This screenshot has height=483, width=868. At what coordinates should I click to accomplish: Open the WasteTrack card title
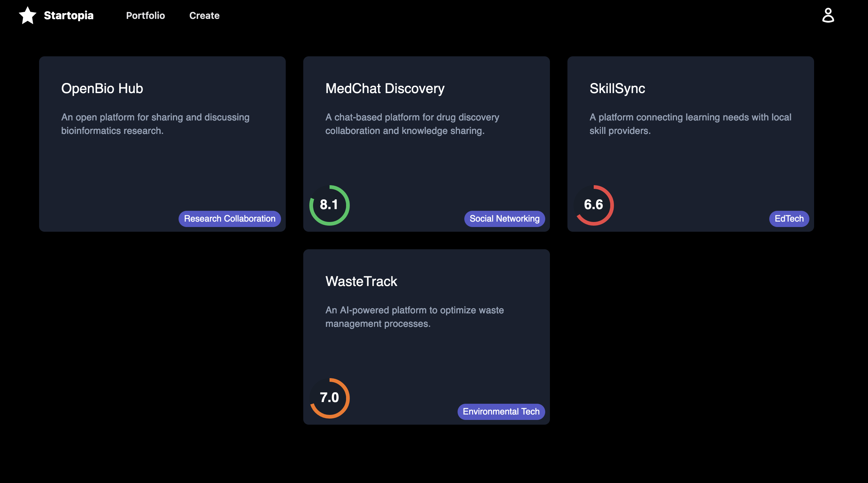[x=361, y=281]
